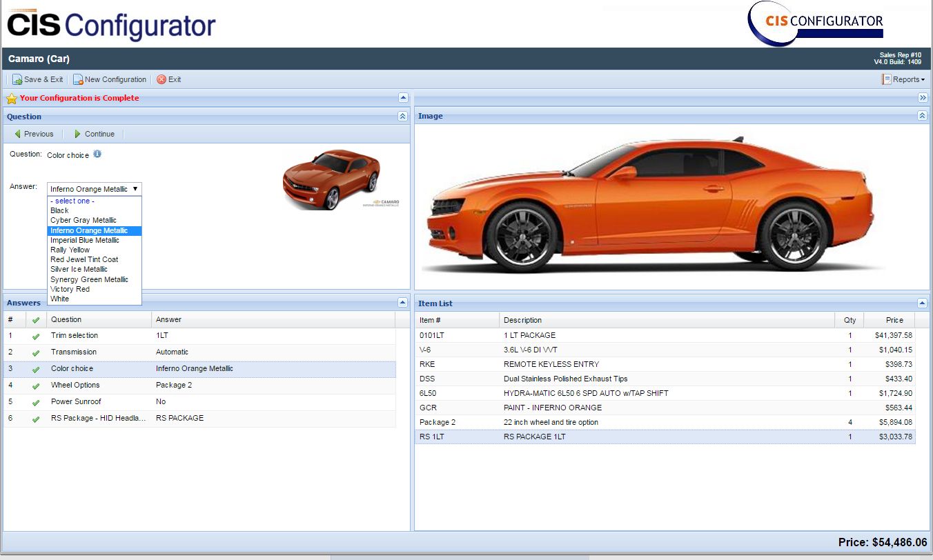933x560 pixels.
Task: Click the Save & Exit disk icon
Action: pyautogui.click(x=17, y=79)
